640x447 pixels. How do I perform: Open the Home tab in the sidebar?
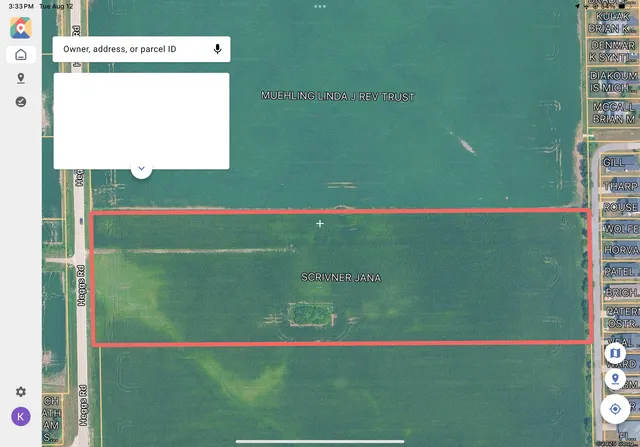20,54
